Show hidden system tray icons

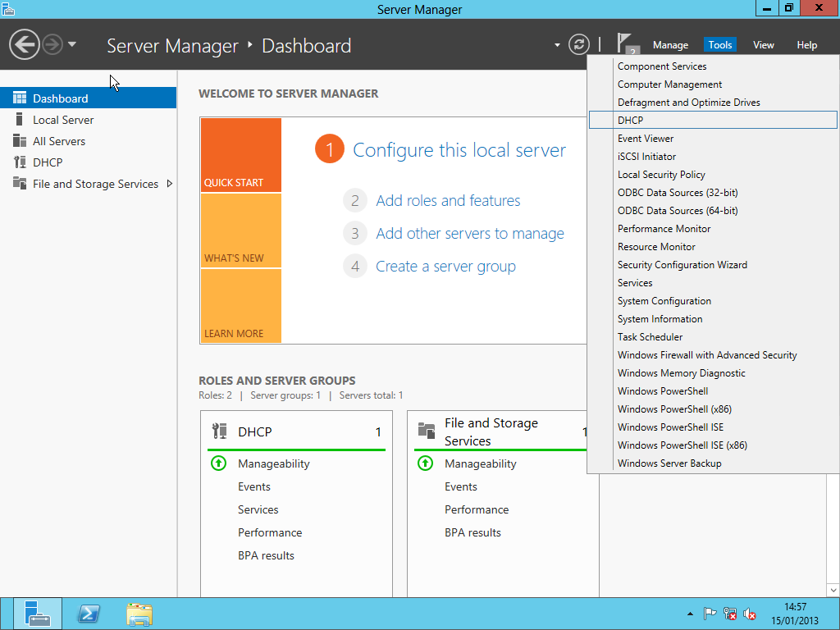coord(690,614)
